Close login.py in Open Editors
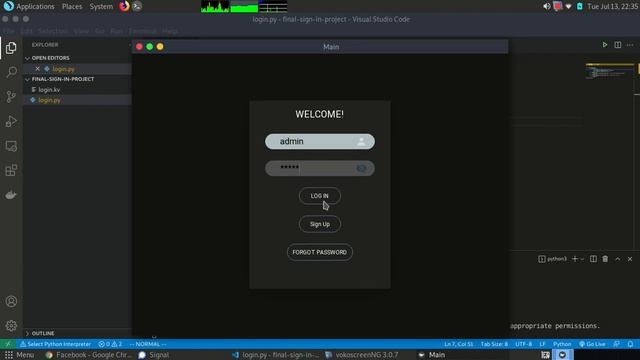The image size is (640, 360). tap(38, 69)
